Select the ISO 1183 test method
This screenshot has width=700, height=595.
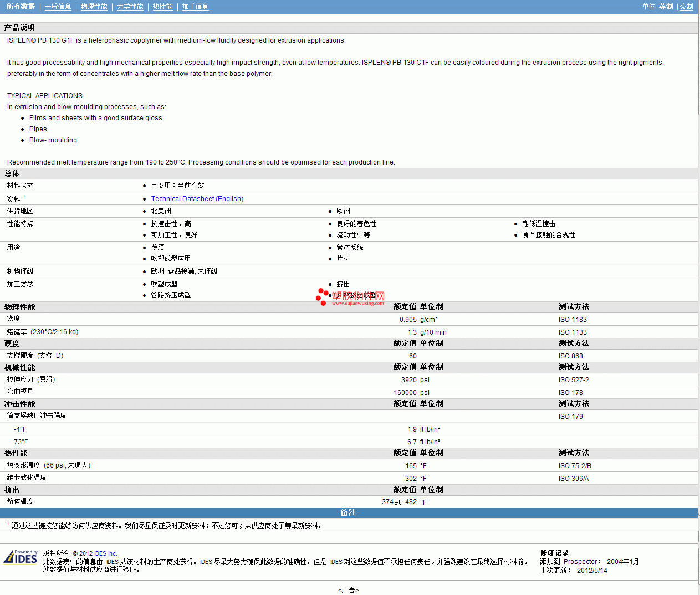573,320
